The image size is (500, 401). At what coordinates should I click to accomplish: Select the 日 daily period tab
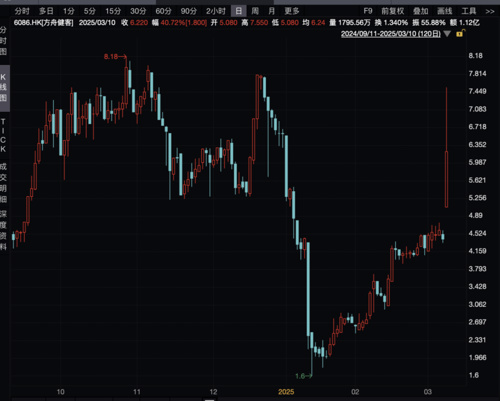238,11
